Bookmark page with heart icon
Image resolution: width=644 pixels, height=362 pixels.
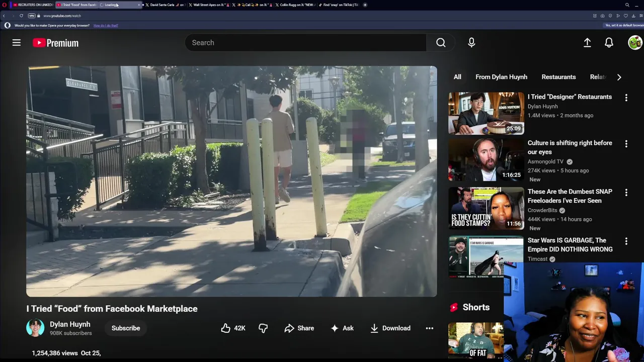pos(626,16)
